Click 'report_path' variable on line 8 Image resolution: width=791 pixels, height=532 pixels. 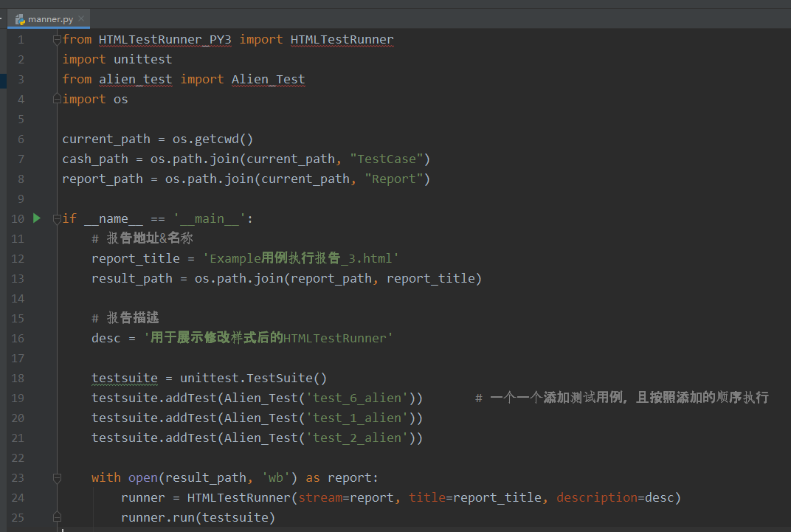pyautogui.click(x=103, y=179)
